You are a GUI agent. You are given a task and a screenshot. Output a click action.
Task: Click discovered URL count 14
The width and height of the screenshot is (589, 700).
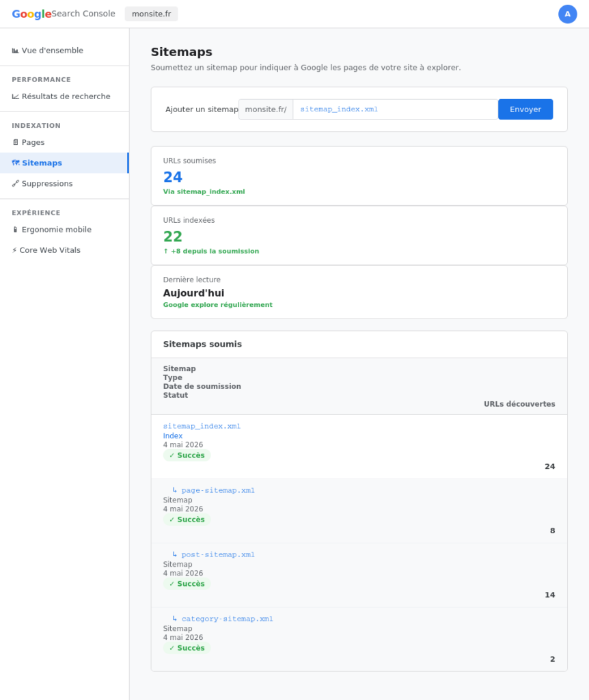550,595
